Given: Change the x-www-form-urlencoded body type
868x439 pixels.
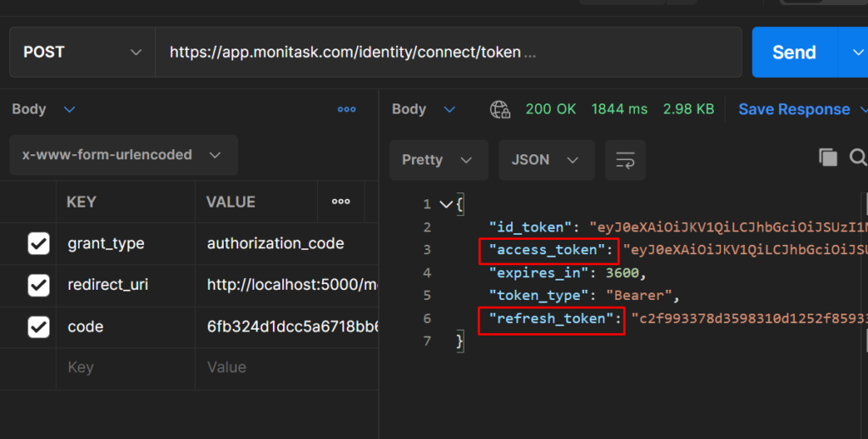Looking at the screenshot, I should pyautogui.click(x=124, y=155).
